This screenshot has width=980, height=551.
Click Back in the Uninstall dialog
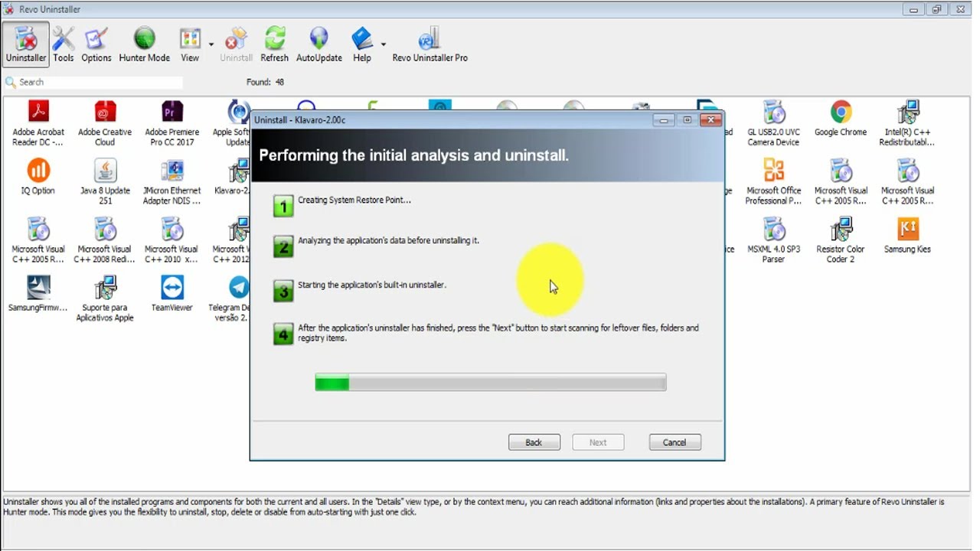(x=534, y=442)
